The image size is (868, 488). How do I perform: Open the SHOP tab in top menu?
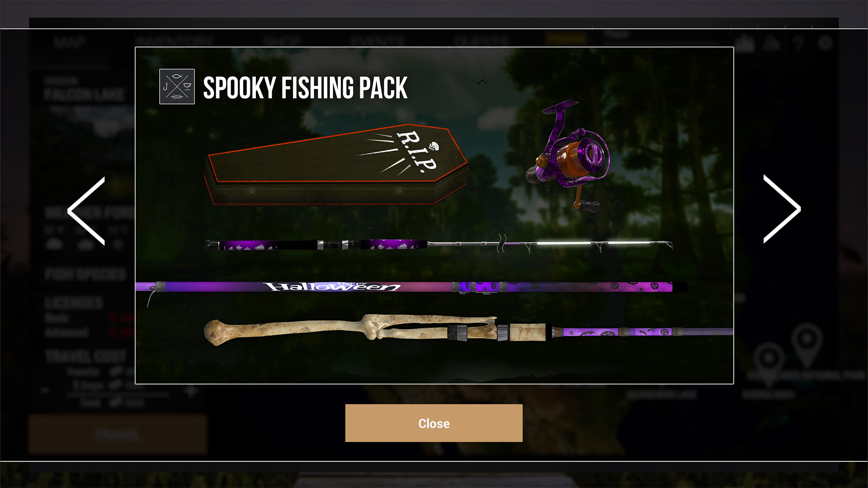282,42
